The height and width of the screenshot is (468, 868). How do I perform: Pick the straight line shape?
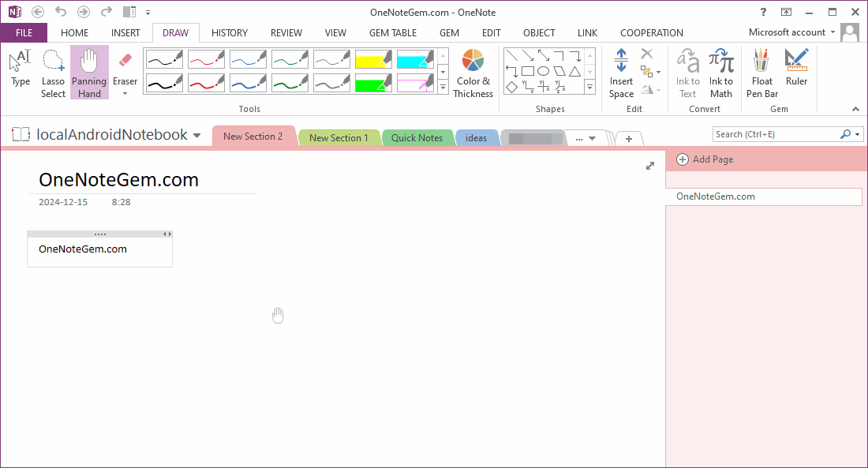[511, 55]
